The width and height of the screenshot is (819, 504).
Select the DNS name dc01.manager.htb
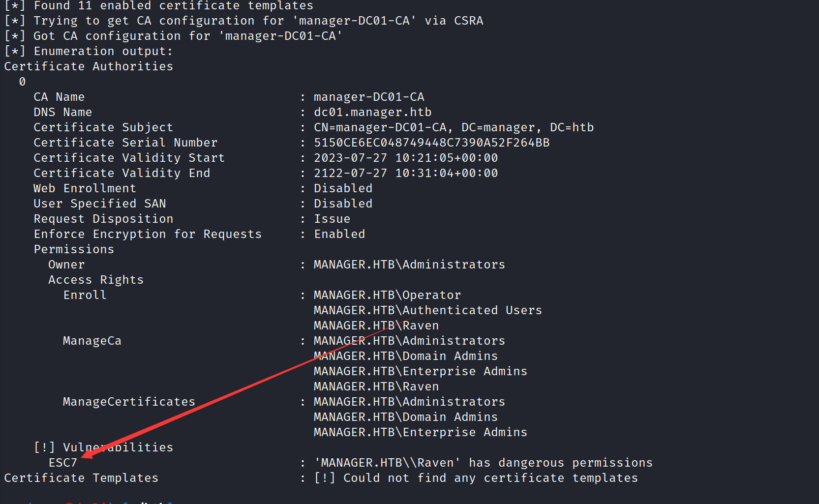point(373,112)
